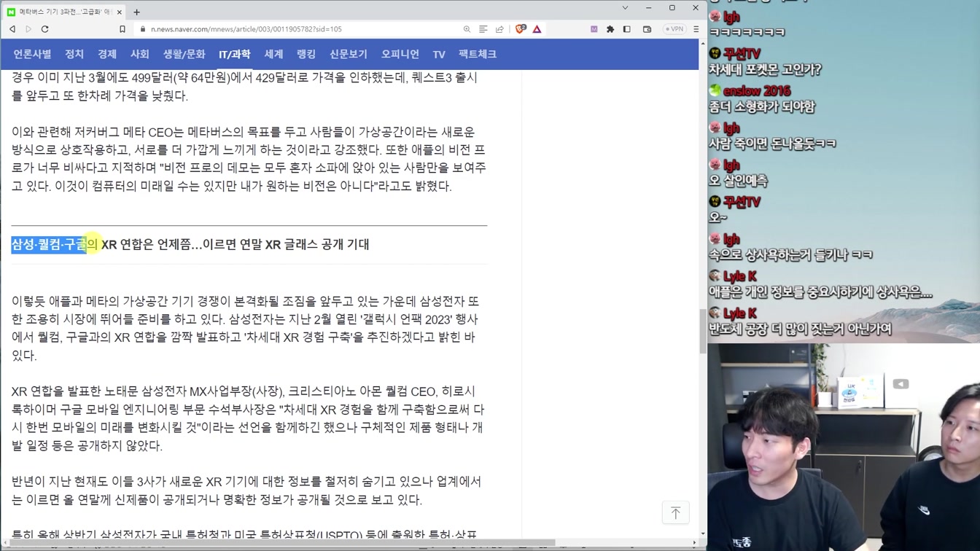Open the zoom magnifier icon in address bar
Image resolution: width=980 pixels, height=551 pixels.
click(467, 29)
